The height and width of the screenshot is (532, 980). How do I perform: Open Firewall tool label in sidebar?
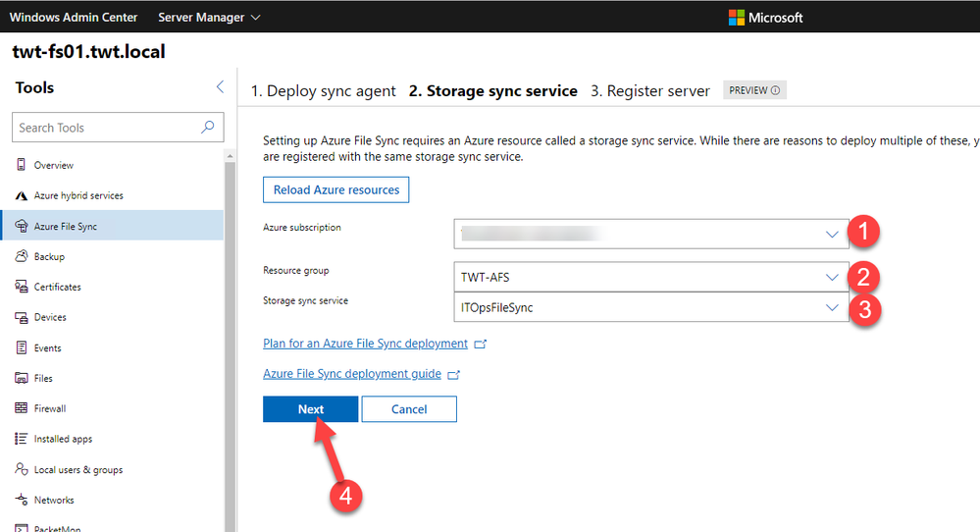click(50, 409)
